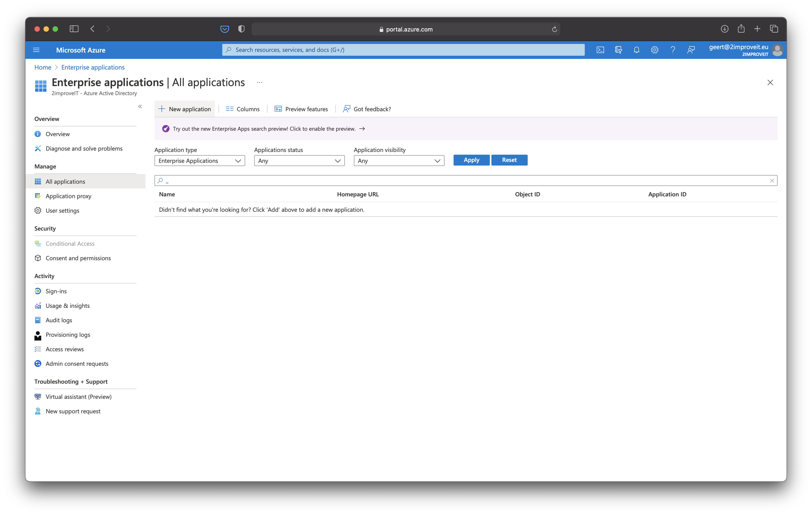Go back in Safari
Image resolution: width=812 pixels, height=515 pixels.
tap(92, 29)
